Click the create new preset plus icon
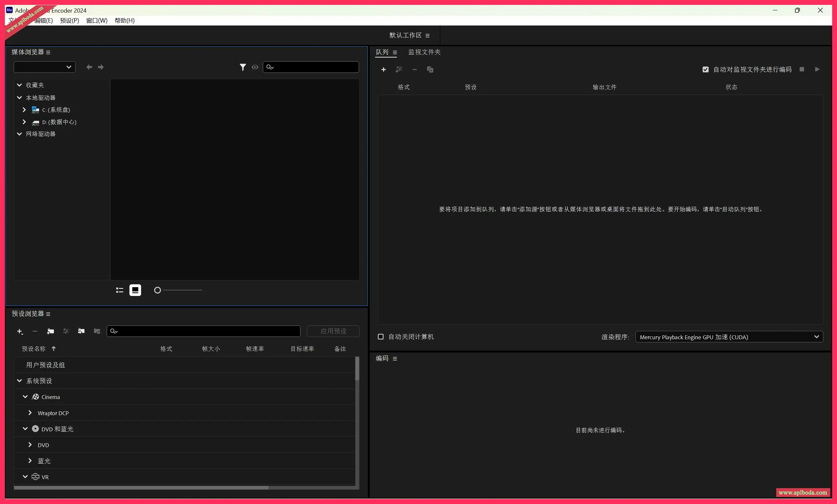Screen dimensions: 837x504 click(20, 331)
